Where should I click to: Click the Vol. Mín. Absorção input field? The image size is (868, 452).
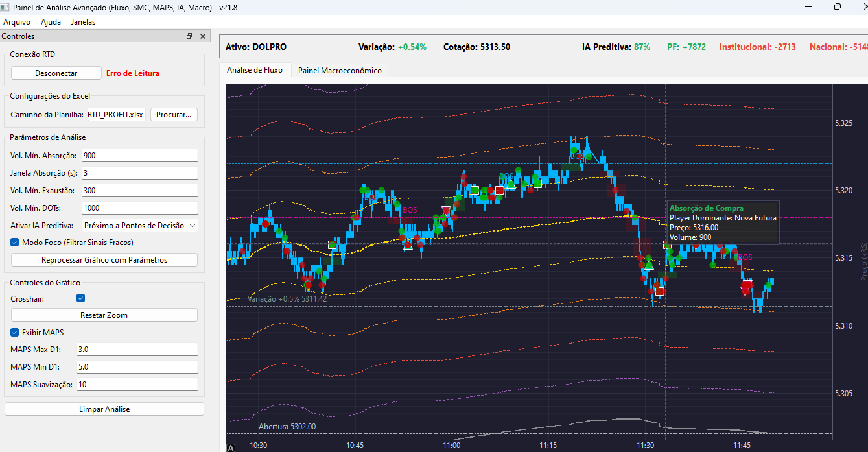point(139,156)
